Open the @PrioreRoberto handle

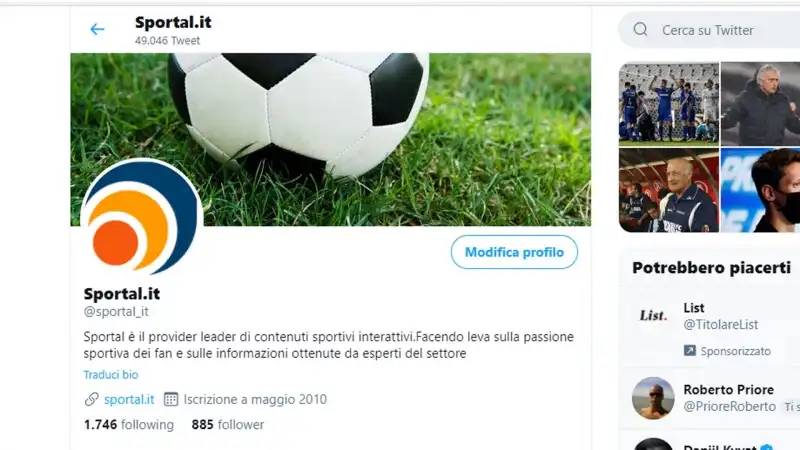730,406
